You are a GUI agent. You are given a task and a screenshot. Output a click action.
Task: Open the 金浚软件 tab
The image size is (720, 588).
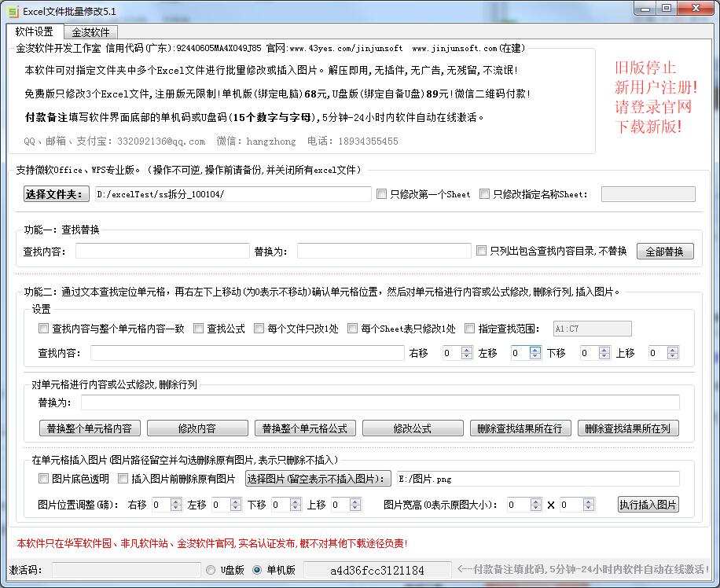tap(90, 32)
